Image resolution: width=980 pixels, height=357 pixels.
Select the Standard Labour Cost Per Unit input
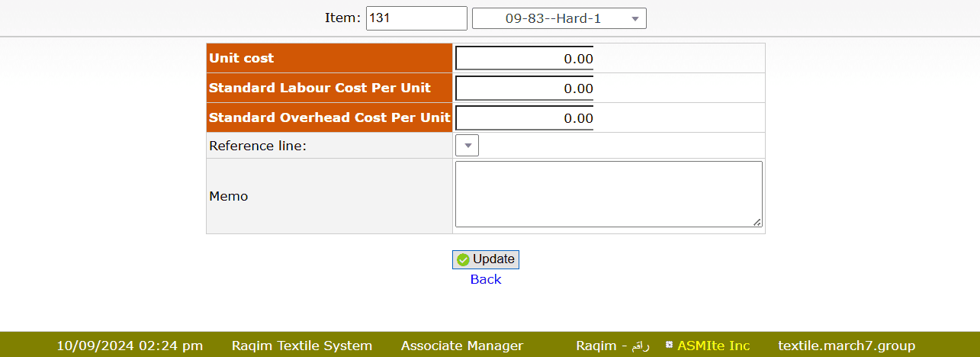coord(524,88)
